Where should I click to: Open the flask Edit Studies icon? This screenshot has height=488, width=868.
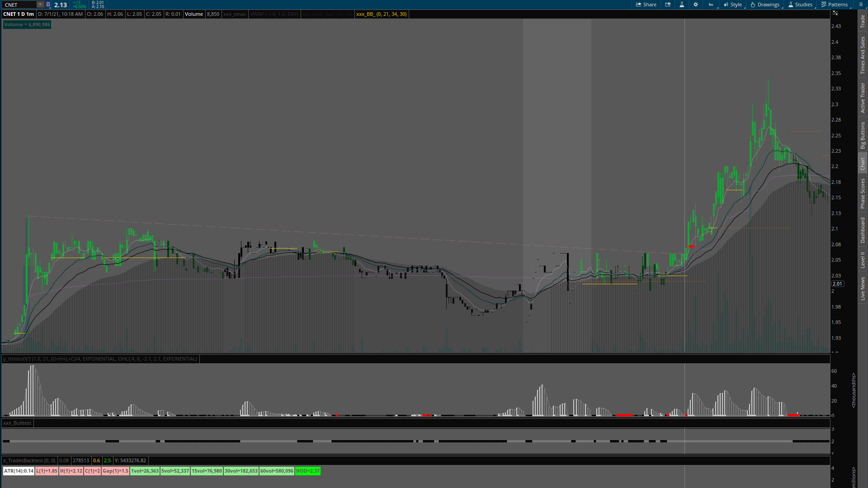point(682,5)
